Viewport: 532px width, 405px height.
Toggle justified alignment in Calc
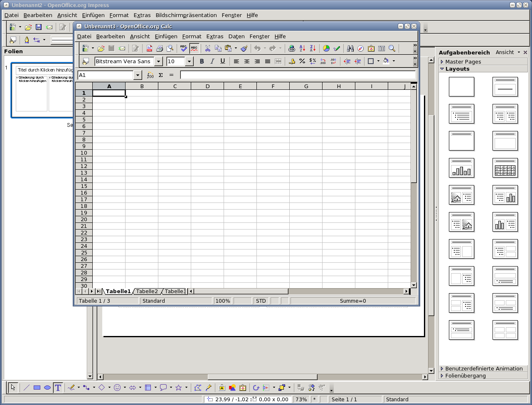[268, 61]
